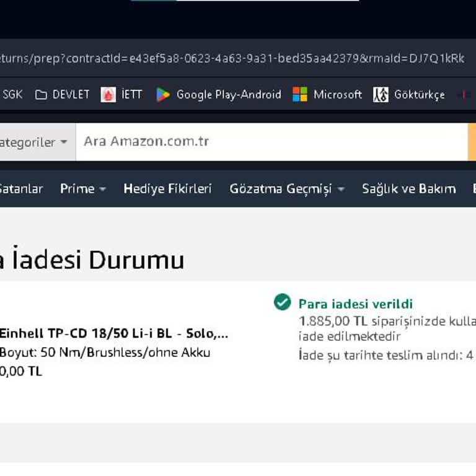Select the İade şu tarihte teslim alındı line
Viewport: 476px width, 476px height.
pos(386,355)
